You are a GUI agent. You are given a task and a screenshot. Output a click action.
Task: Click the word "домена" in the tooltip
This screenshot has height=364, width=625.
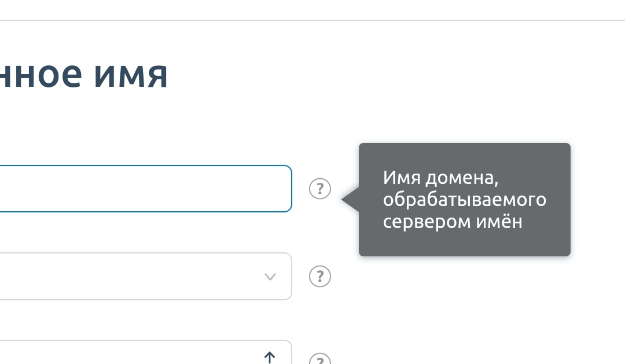pos(461,178)
